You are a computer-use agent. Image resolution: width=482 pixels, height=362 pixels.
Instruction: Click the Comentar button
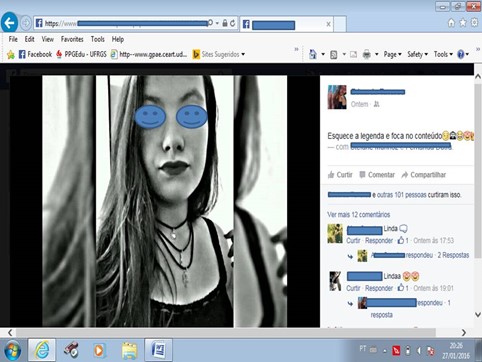point(377,175)
